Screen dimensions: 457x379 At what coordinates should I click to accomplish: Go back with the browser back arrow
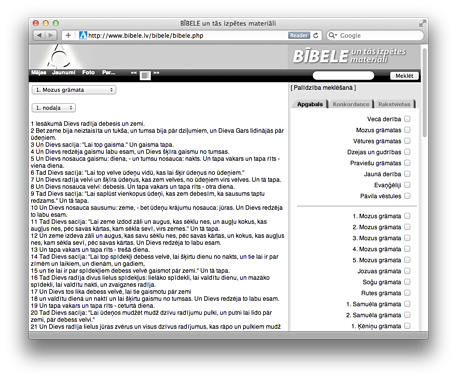[x=39, y=35]
